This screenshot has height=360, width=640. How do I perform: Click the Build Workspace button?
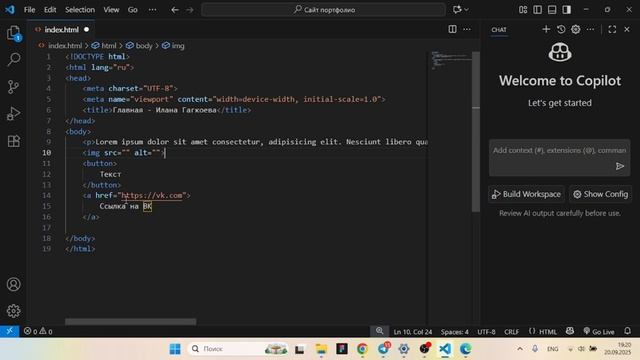click(526, 194)
